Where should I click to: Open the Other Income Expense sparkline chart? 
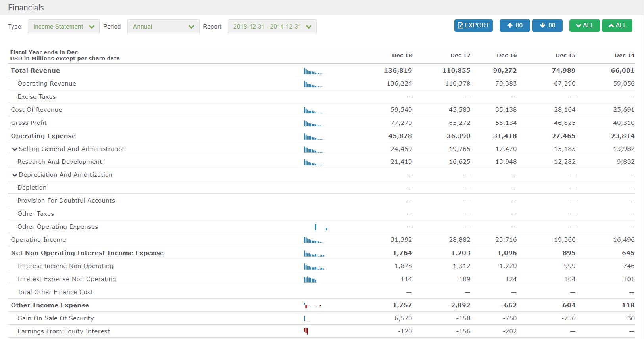tap(315, 305)
